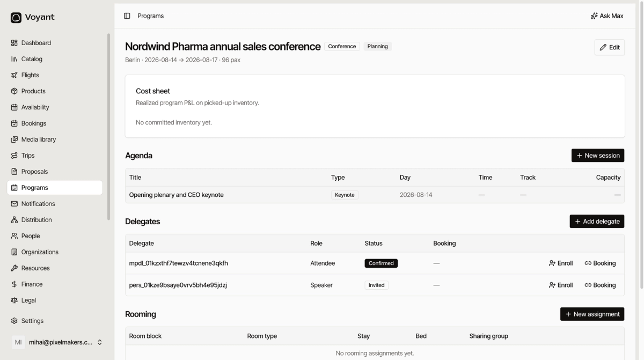Open Trips in sidebar
Viewport: 644px width, 360px height.
click(55, 156)
